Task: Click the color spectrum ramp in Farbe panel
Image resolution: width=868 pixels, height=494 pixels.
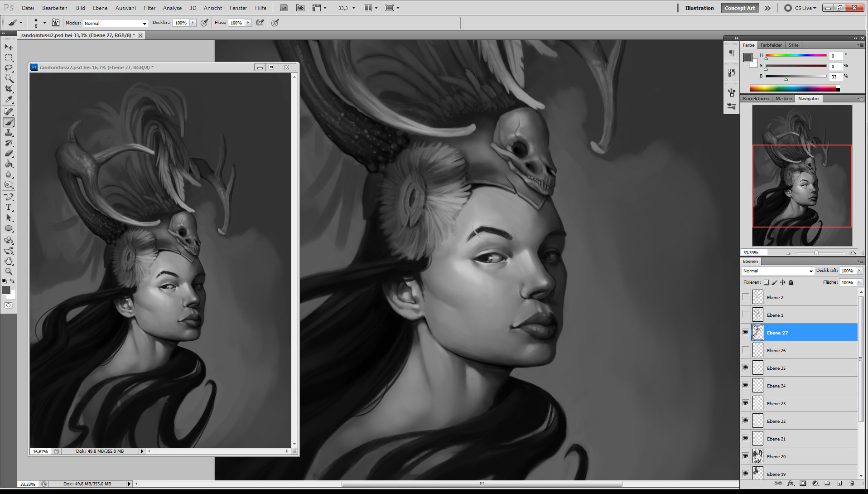Action: pyautogui.click(x=795, y=88)
